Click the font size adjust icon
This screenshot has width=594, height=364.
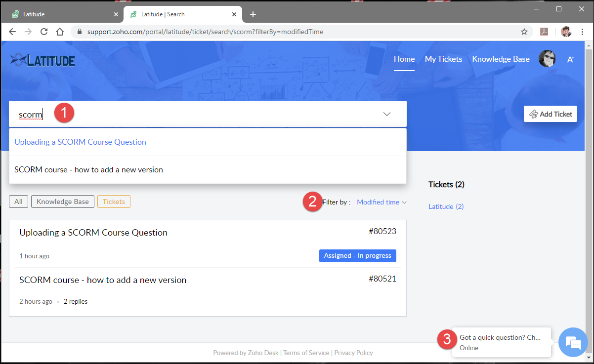[570, 59]
